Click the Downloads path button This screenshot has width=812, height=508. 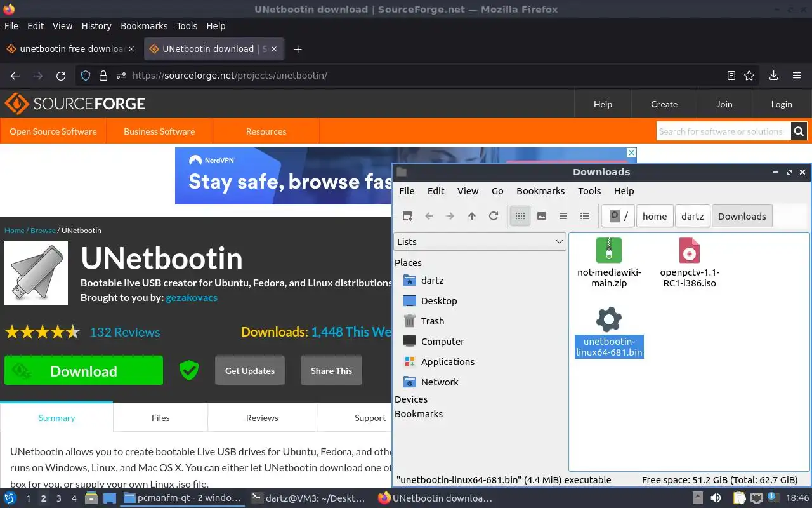point(742,216)
